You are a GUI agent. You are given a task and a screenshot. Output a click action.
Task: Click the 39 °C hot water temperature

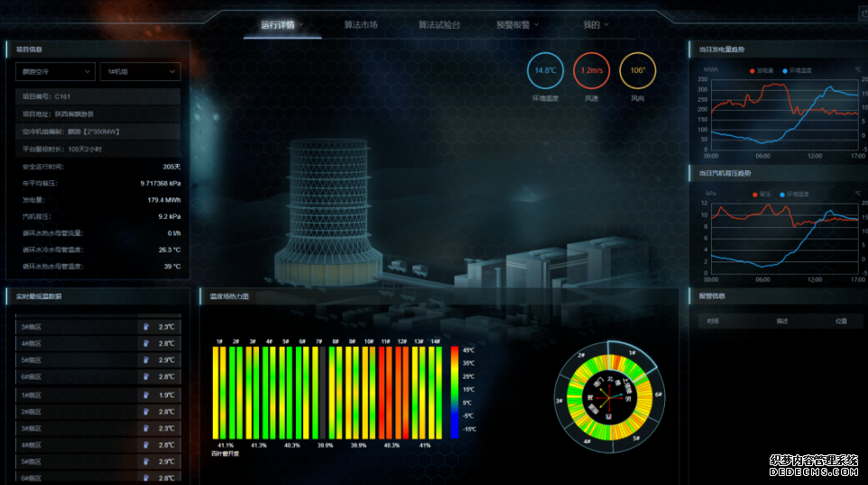click(172, 267)
